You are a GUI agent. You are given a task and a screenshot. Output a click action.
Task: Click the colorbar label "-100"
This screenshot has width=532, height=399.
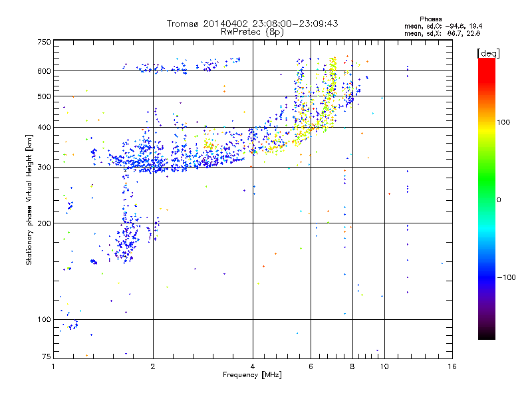point(506,277)
